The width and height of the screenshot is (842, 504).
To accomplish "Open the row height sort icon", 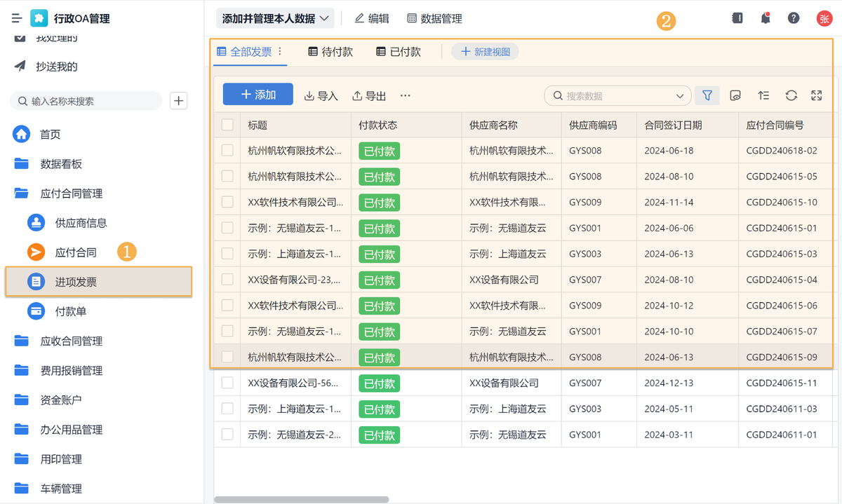I will point(763,95).
